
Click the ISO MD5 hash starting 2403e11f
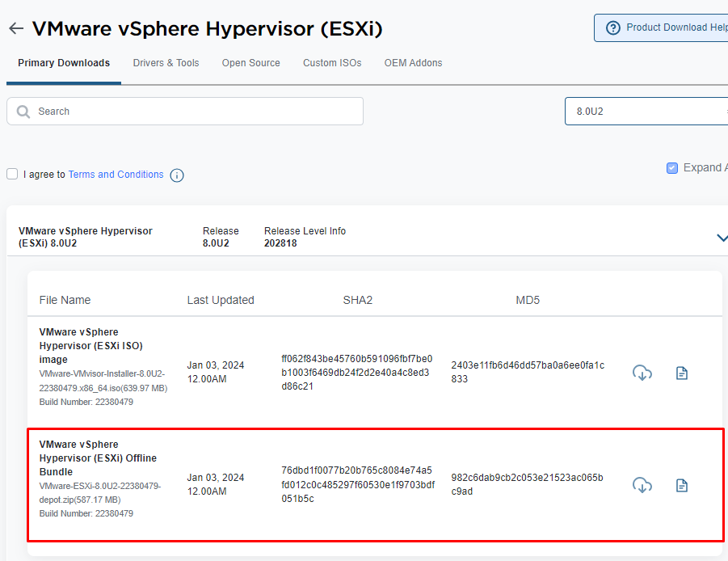pyautogui.click(x=528, y=372)
